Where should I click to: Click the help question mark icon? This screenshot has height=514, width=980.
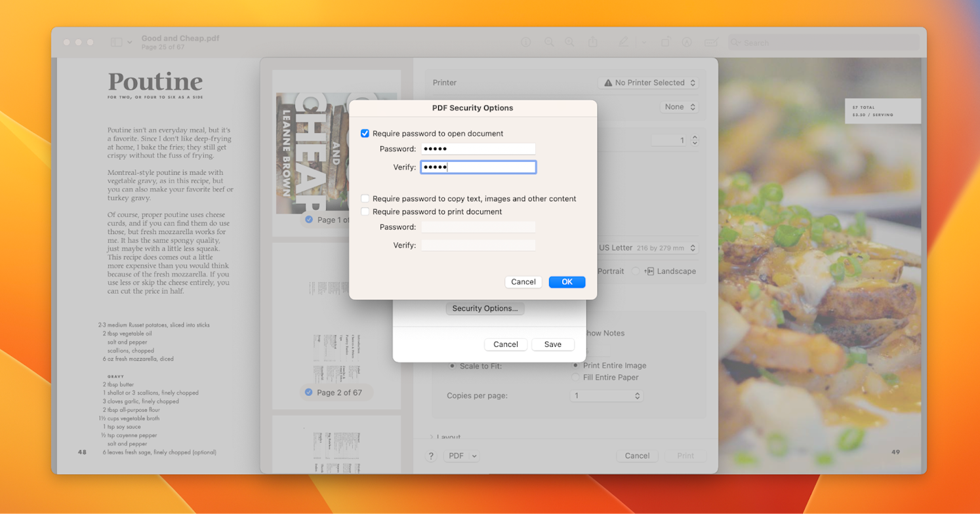click(x=430, y=456)
